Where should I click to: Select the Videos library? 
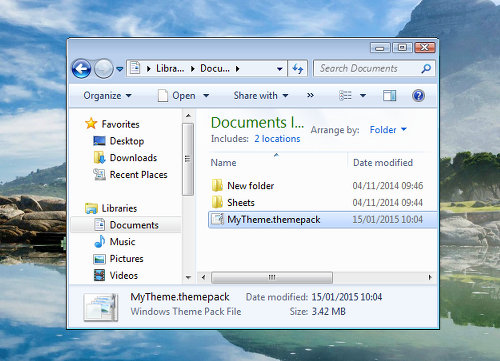(123, 275)
